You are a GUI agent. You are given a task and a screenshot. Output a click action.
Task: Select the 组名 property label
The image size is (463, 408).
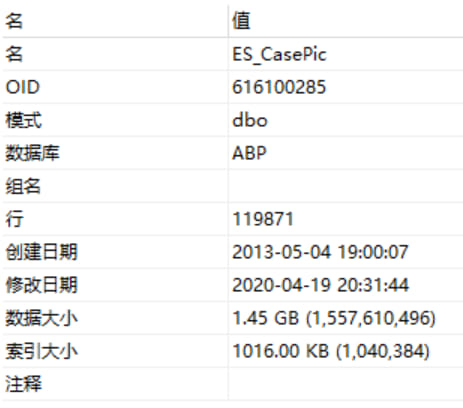click(23, 186)
